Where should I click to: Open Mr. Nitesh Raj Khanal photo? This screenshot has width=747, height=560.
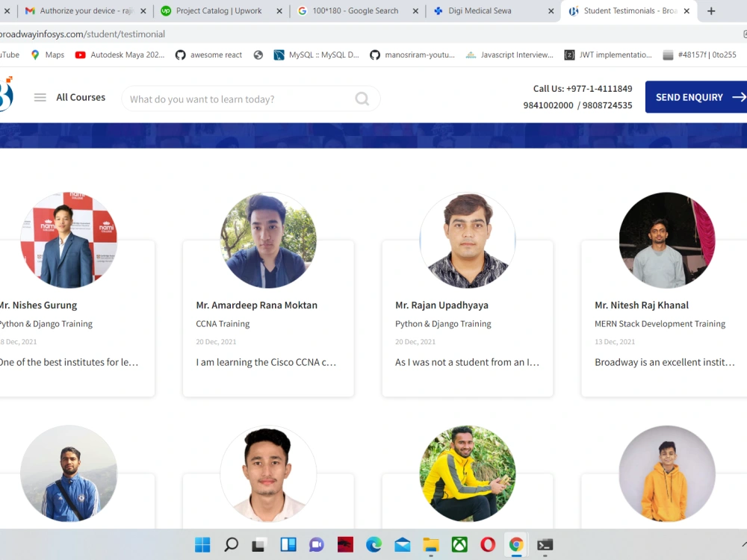tap(667, 240)
